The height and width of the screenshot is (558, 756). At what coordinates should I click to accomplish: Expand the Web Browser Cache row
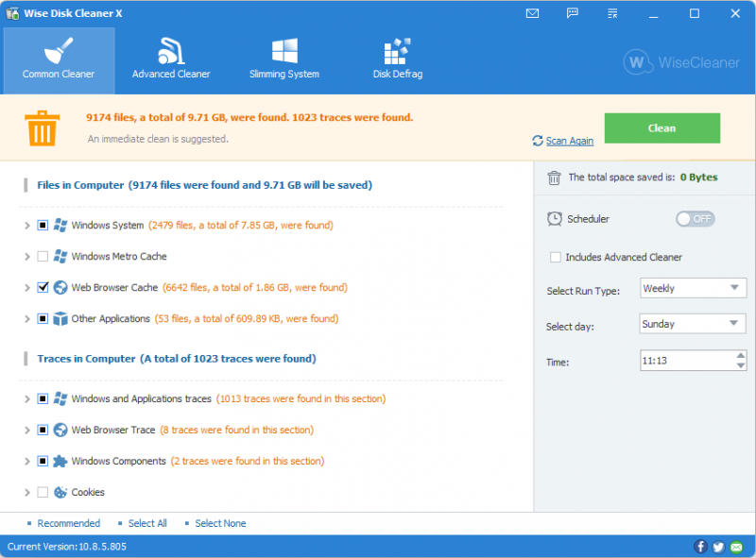(27, 288)
